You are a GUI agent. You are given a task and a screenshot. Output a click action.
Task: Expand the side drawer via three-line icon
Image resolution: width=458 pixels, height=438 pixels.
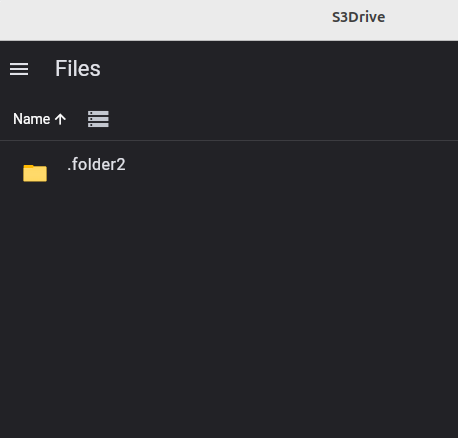coord(19,69)
